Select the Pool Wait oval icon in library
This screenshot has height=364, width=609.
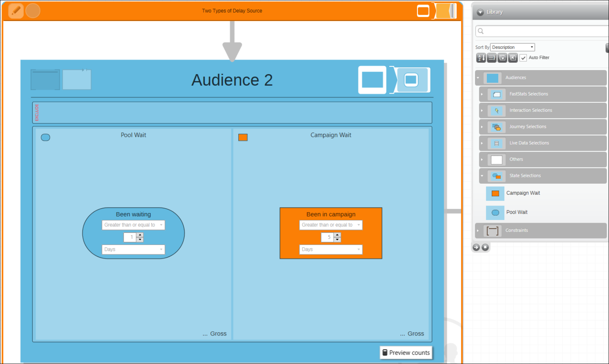(495, 213)
